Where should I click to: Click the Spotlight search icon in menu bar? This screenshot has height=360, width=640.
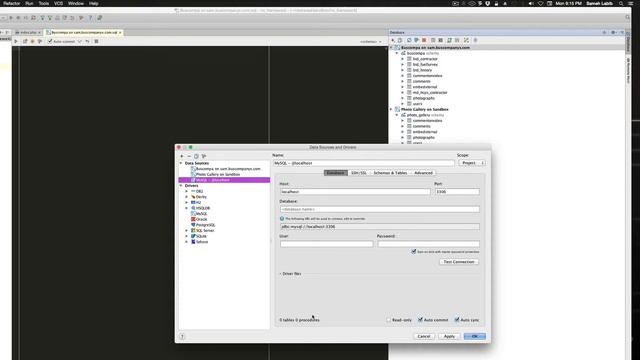coord(621,3)
